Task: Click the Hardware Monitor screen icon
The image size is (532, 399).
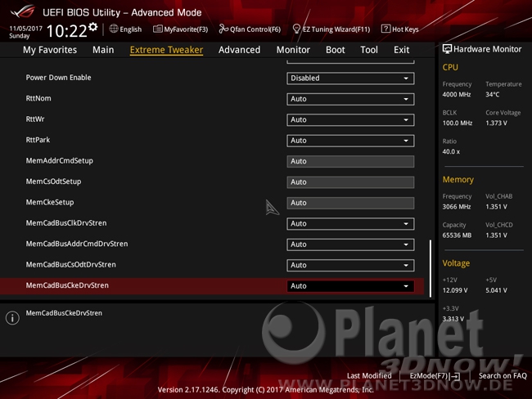Action: (x=447, y=49)
